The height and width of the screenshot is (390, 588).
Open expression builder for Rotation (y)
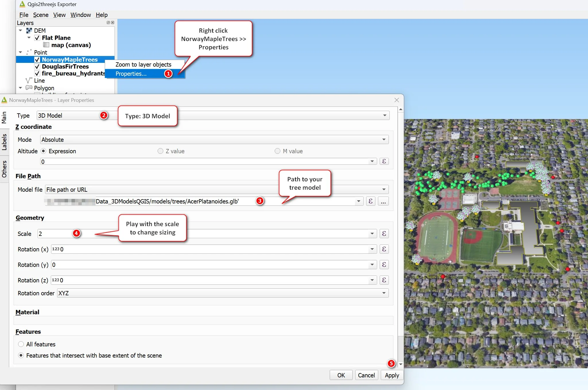point(384,264)
